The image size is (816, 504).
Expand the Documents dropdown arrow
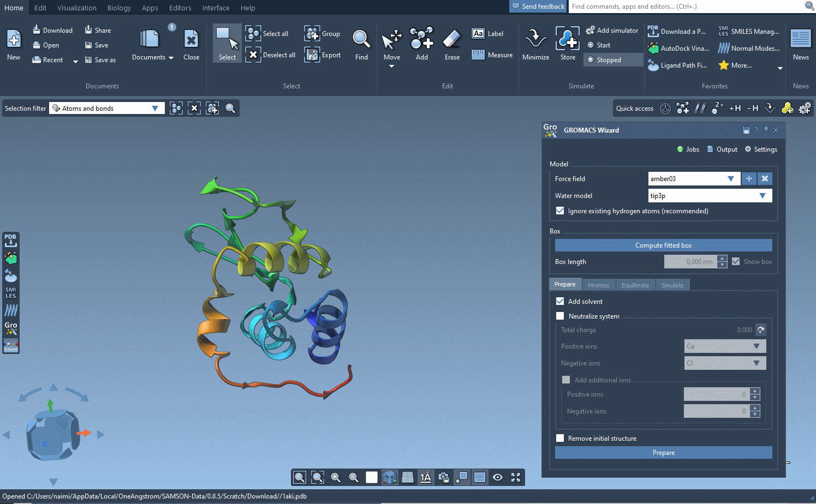171,58
